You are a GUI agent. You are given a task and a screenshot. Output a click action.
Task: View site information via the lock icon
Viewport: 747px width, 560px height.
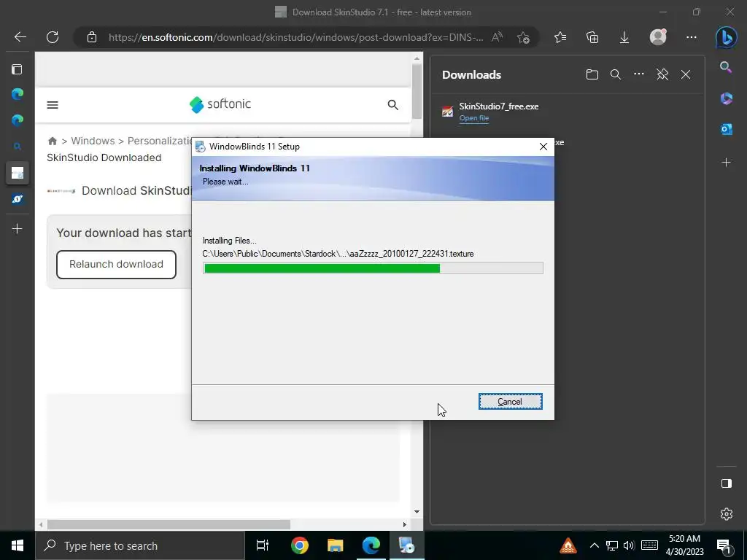tap(92, 37)
